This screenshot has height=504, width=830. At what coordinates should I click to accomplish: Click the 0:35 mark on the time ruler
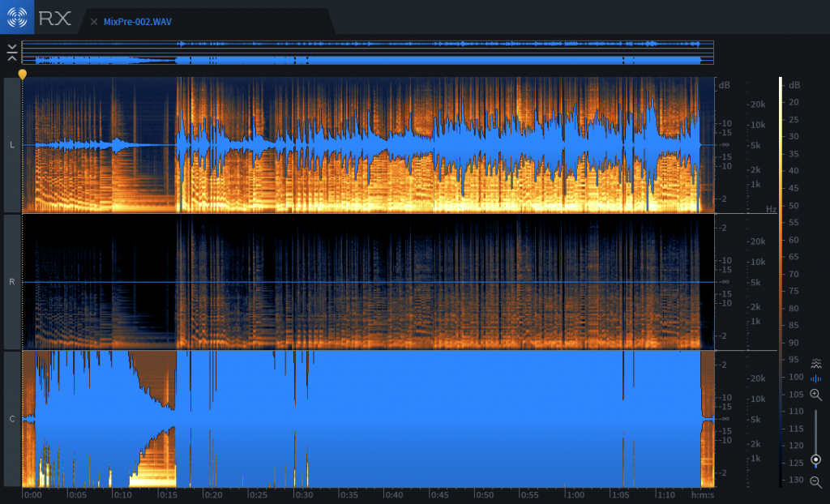point(349,495)
